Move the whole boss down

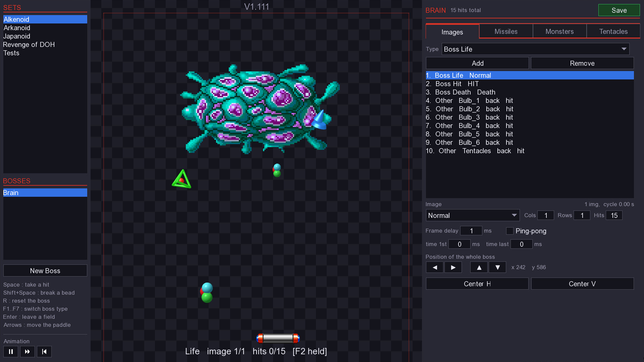pyautogui.click(x=497, y=267)
